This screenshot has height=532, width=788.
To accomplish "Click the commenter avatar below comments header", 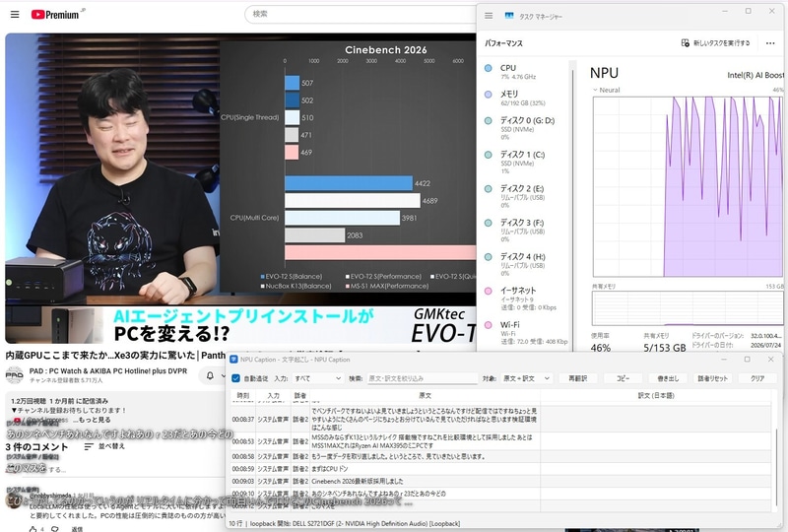I will [x=13, y=500].
